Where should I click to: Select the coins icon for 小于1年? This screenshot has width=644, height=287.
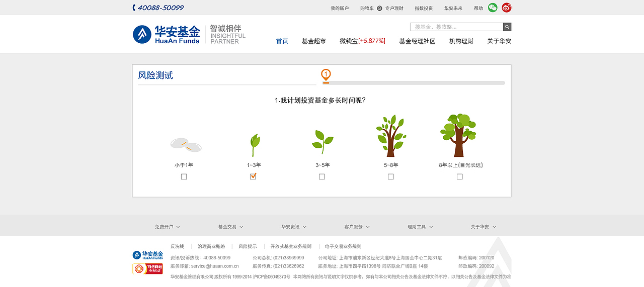point(186,144)
